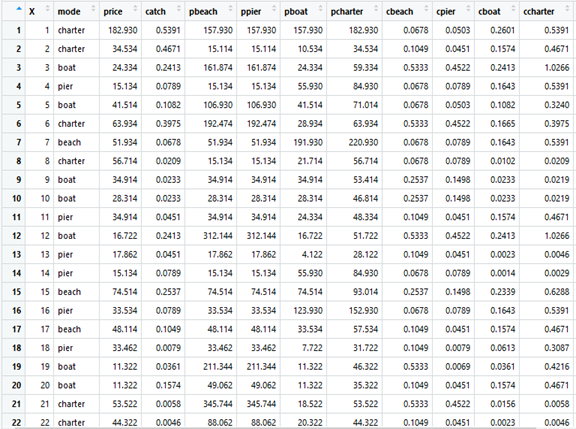576x429 pixels.
Task: Click the row-index sort arrow in the header corner
Action: (x=19, y=9)
